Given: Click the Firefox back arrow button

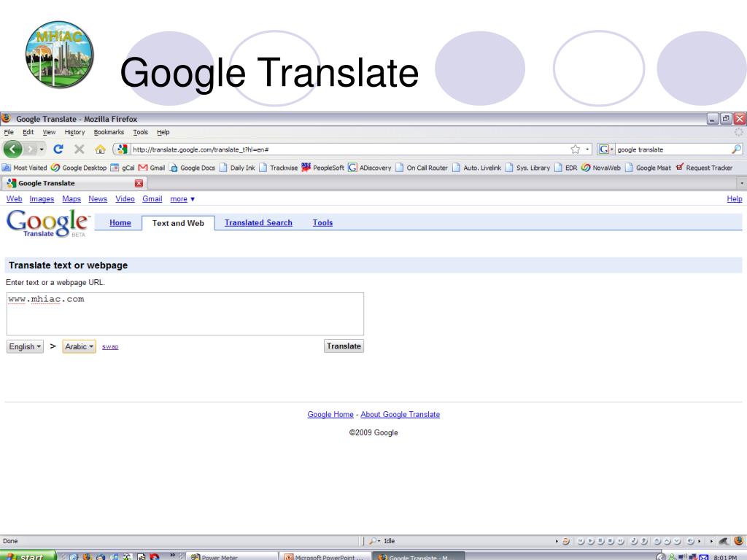Looking at the screenshot, I should tap(12, 149).
